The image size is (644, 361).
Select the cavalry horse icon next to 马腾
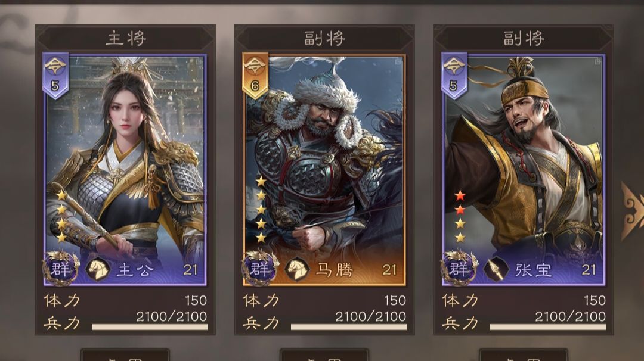pyautogui.click(x=297, y=269)
